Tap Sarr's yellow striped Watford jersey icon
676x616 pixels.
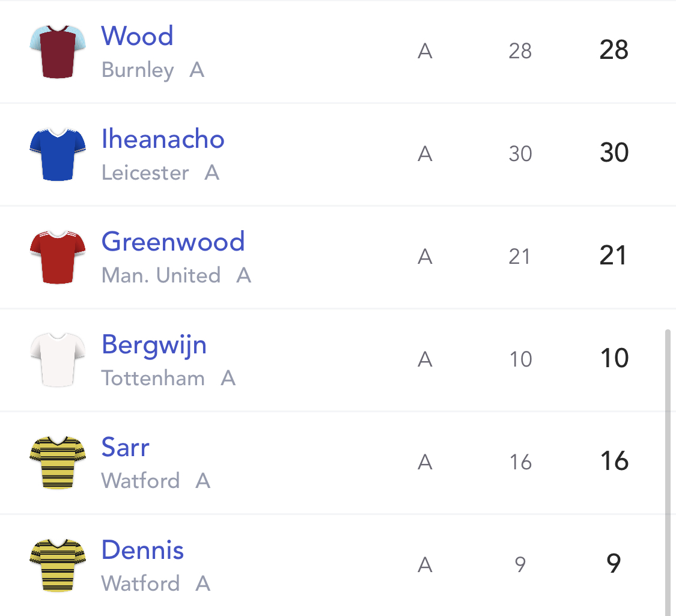point(58,463)
